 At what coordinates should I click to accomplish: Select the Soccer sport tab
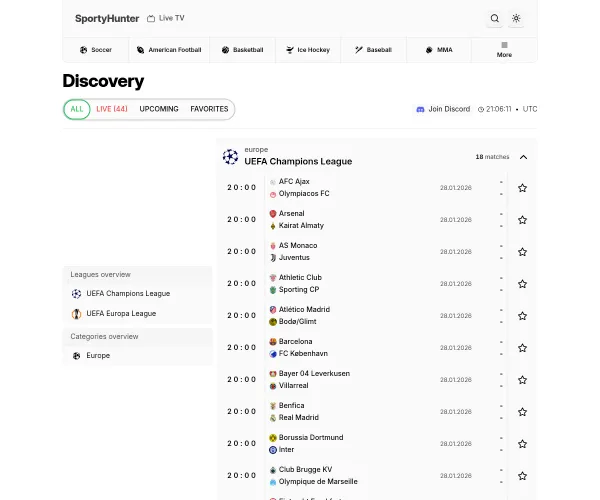point(95,50)
